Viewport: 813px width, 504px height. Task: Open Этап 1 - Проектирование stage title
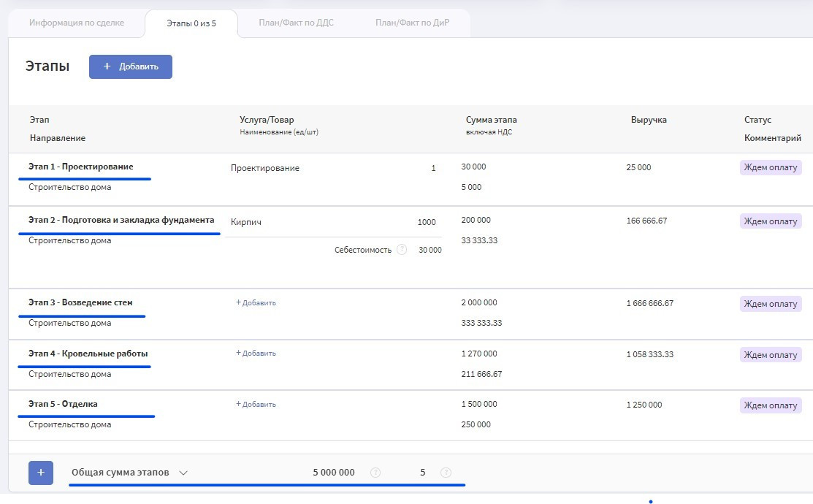tap(81, 167)
